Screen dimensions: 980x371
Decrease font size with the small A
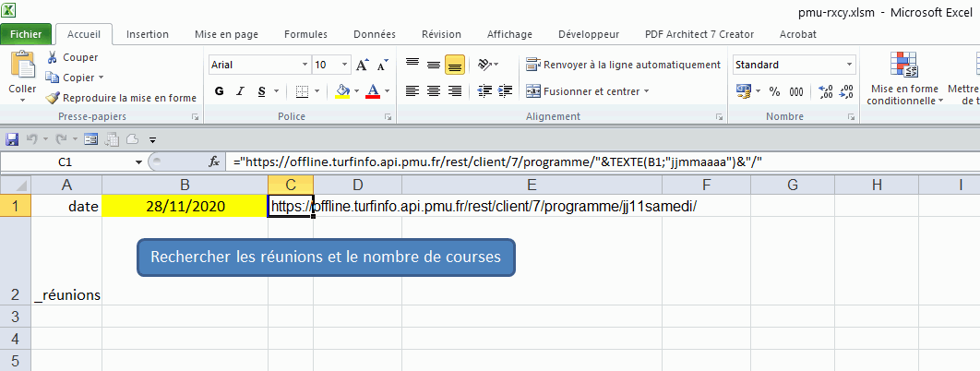tap(383, 65)
